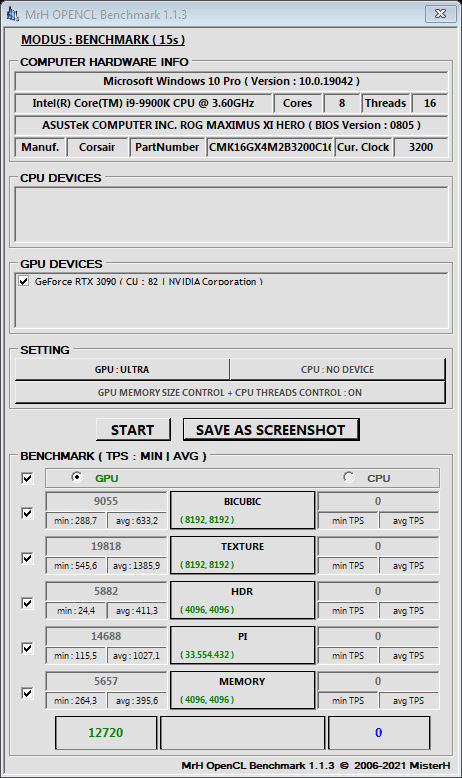The width and height of the screenshot is (462, 778).
Task: Click the BICUBIC GPU score 9055
Action: tap(106, 501)
